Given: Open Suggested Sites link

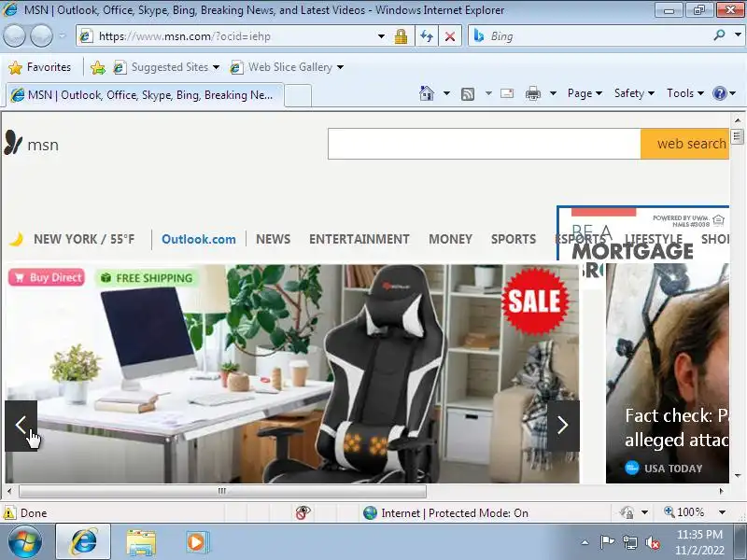Looking at the screenshot, I should pyautogui.click(x=166, y=67).
